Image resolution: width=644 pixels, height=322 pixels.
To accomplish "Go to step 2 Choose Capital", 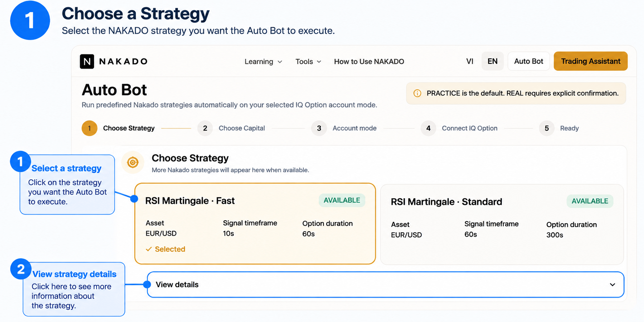I will 231,128.
